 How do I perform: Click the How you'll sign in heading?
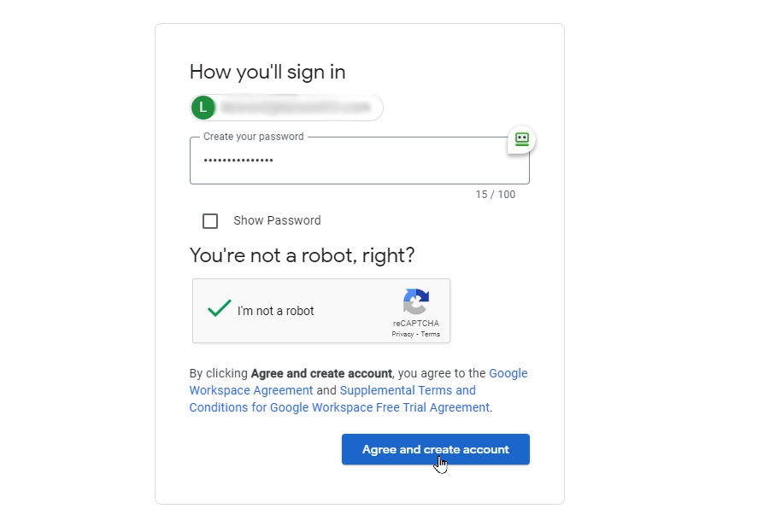pos(267,73)
